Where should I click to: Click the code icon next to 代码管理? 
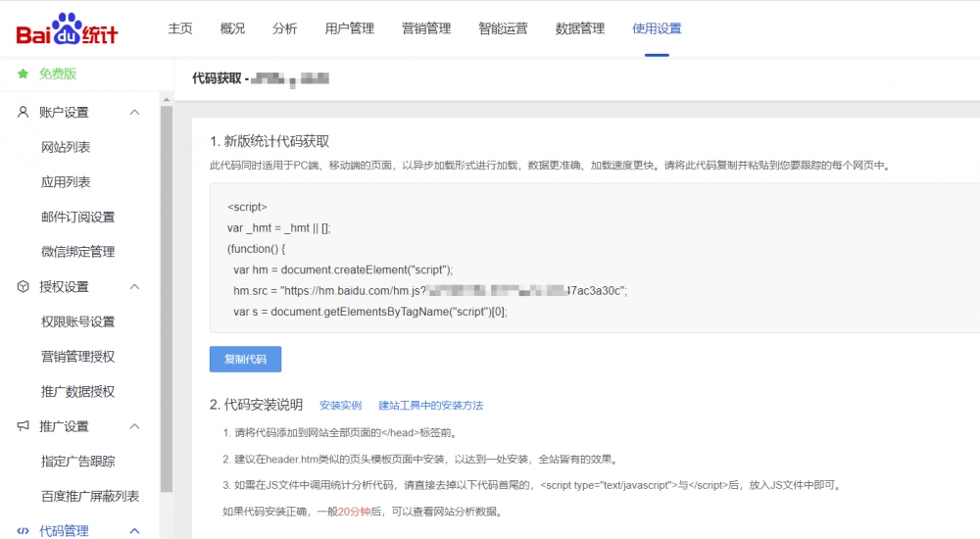pyautogui.click(x=23, y=531)
